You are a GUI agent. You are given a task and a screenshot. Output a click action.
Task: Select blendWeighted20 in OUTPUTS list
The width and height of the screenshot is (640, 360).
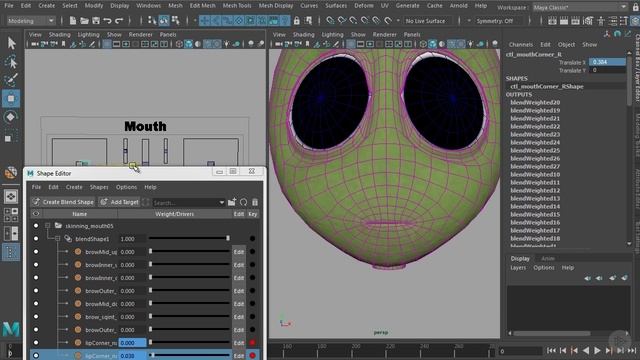coord(535,102)
